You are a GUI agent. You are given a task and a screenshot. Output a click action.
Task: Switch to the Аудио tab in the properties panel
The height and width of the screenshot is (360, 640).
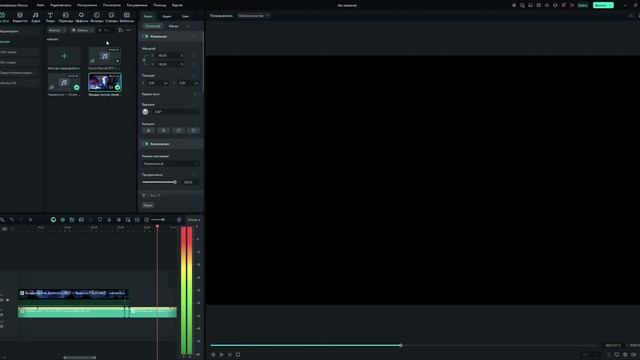167,16
